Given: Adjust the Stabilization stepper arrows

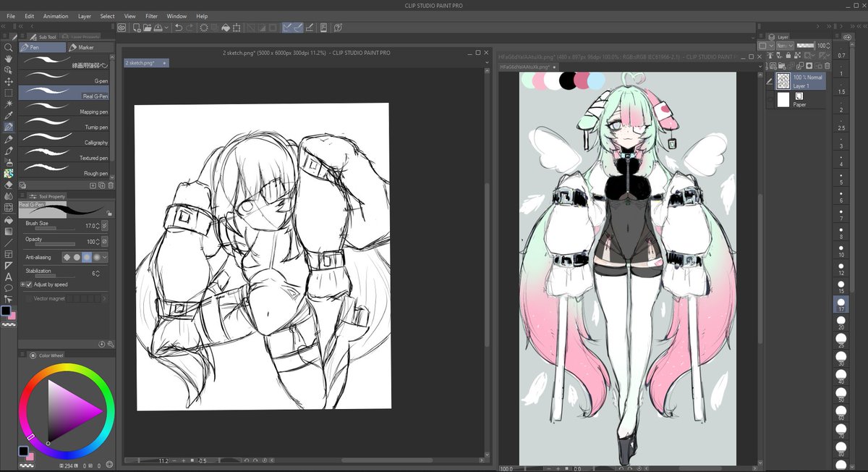Looking at the screenshot, I should coord(98,274).
